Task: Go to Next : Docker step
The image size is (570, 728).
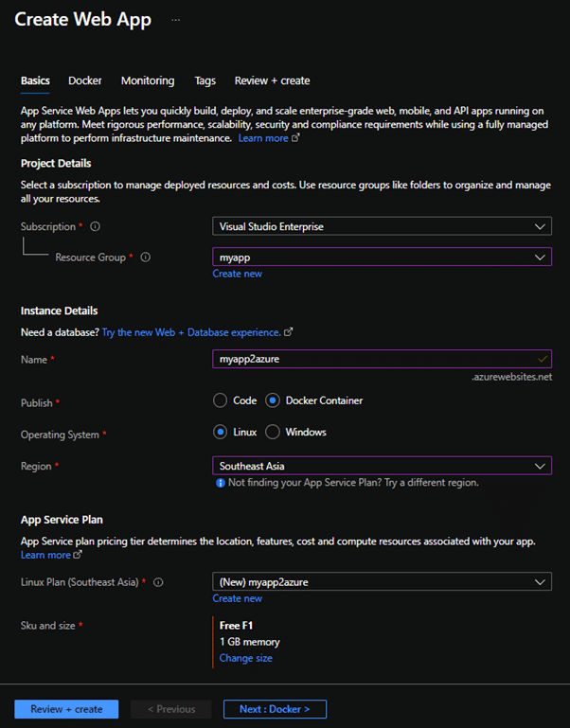Action: [275, 709]
